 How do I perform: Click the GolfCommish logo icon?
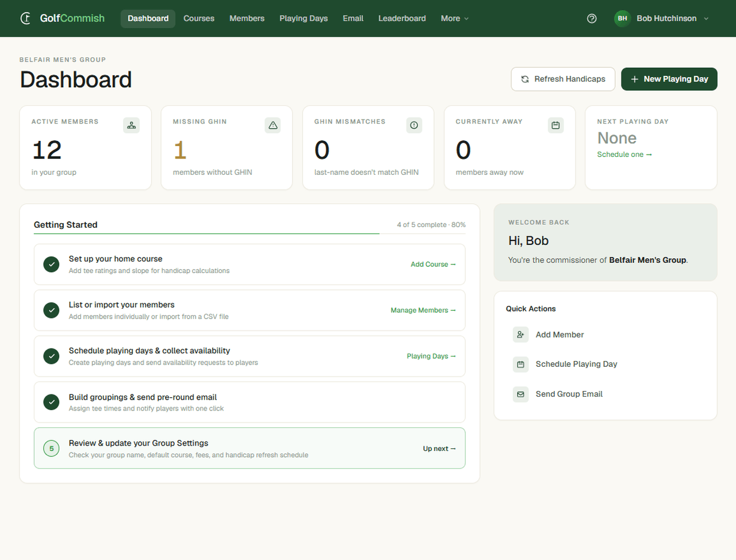(26, 18)
